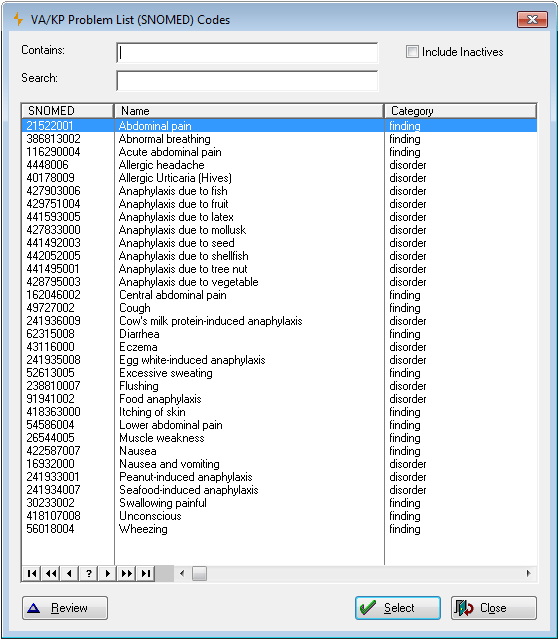Enable the Include Inactives checkbox
The image size is (559, 640).
(412, 52)
